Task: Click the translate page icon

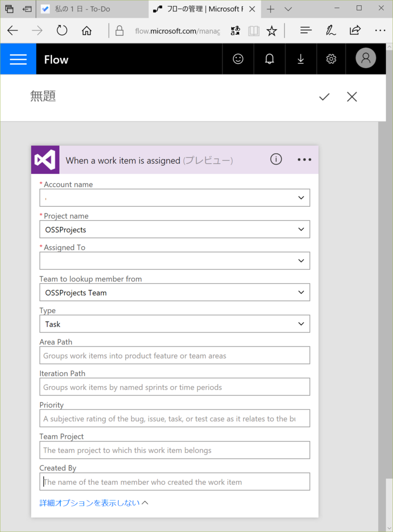Action: pos(235,31)
